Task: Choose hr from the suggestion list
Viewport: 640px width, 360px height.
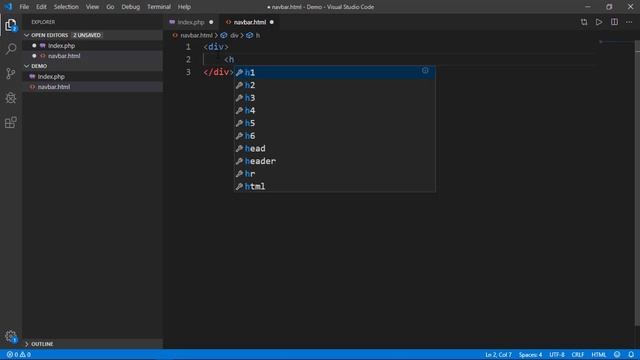Action: (334, 173)
